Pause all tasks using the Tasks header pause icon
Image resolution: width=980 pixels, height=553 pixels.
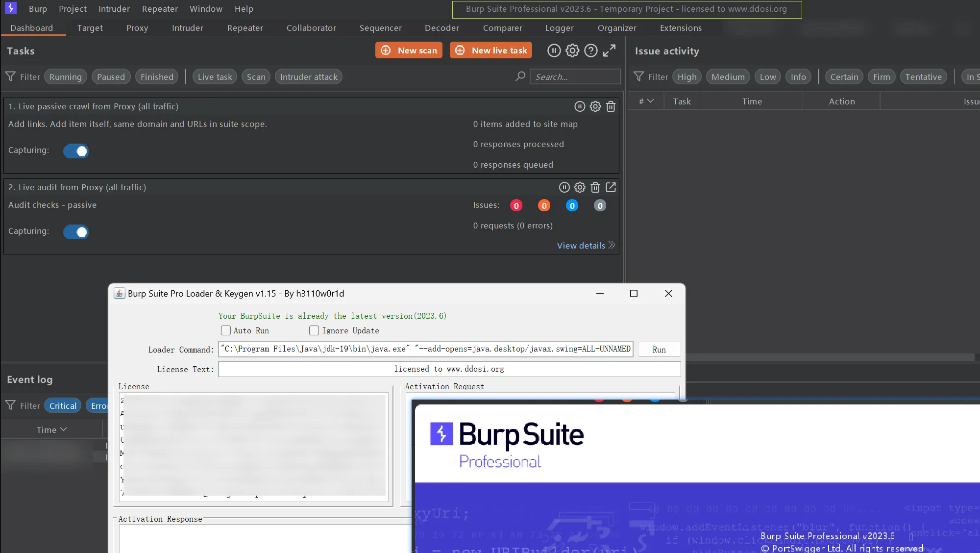pyautogui.click(x=554, y=50)
